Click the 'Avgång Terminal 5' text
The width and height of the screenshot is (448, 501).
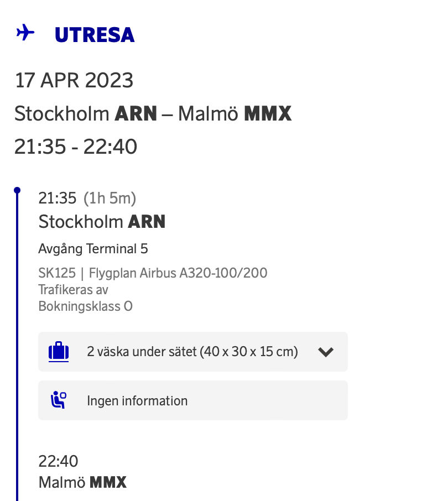pyautogui.click(x=92, y=249)
